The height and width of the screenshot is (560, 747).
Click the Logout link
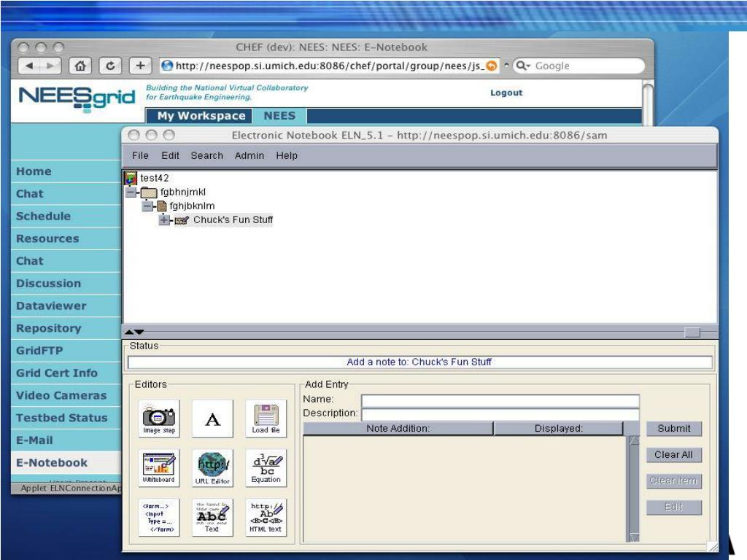point(506,93)
